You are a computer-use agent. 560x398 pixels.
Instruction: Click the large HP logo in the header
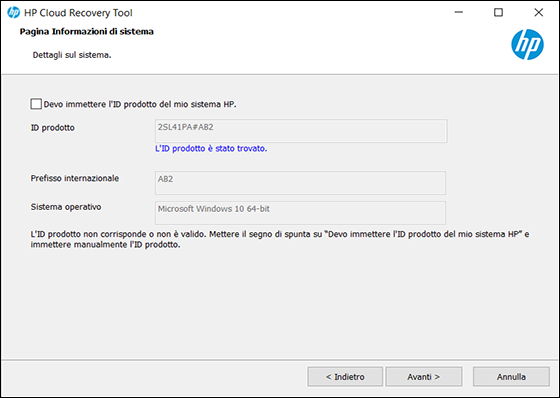click(527, 45)
